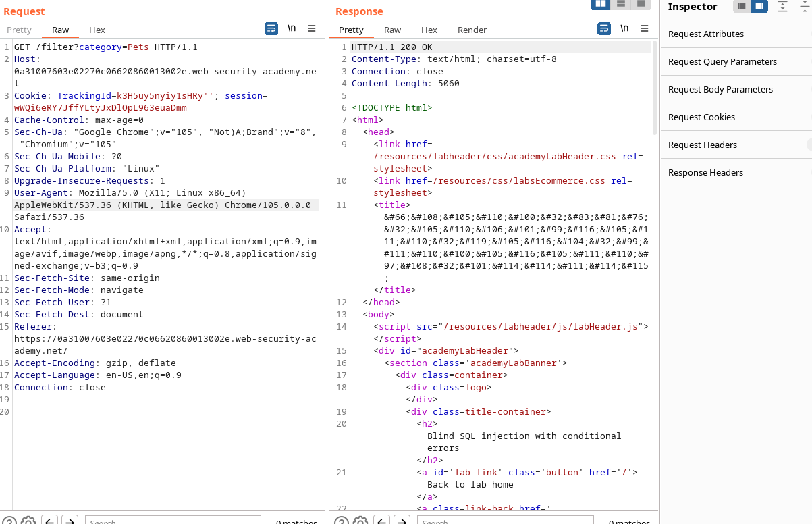
Task: Click the Sec-Fetch-Site: same-origin header
Action: [87, 278]
